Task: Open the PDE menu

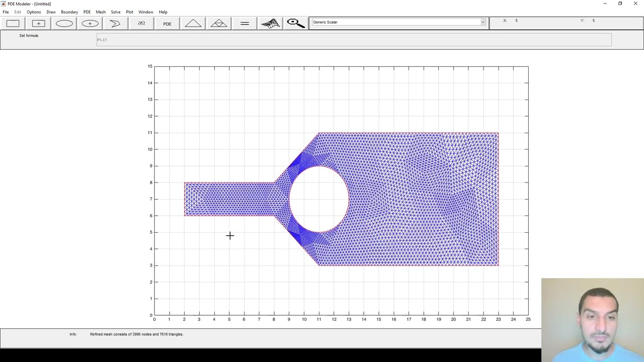Action: pyautogui.click(x=87, y=12)
